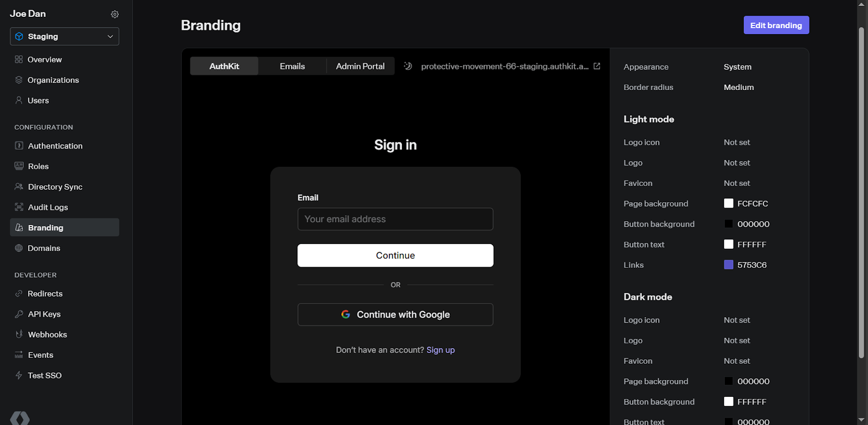The width and height of the screenshot is (868, 425).
Task: Click the Domains globe icon
Action: coord(19,248)
